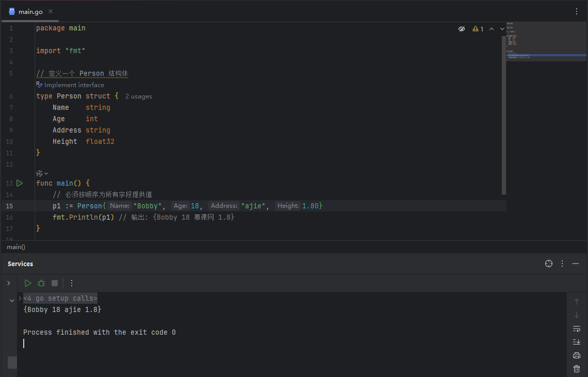Click 'Process finished with the exit code 0' text

click(x=100, y=332)
